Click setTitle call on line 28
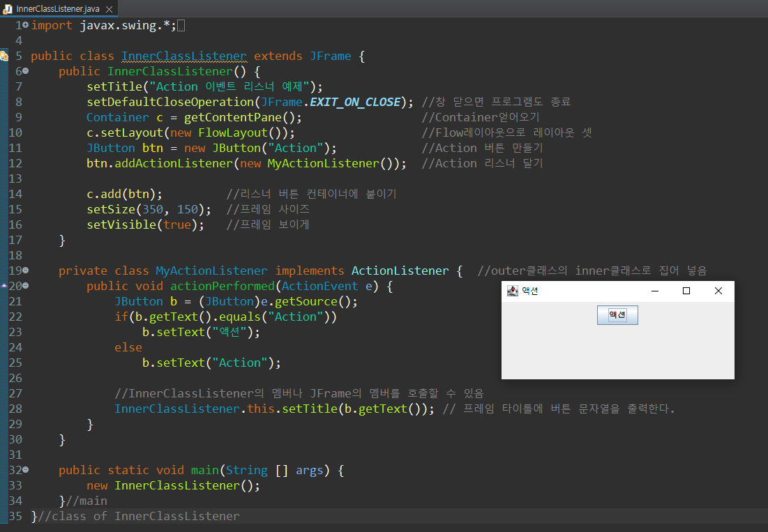 pyautogui.click(x=310, y=409)
